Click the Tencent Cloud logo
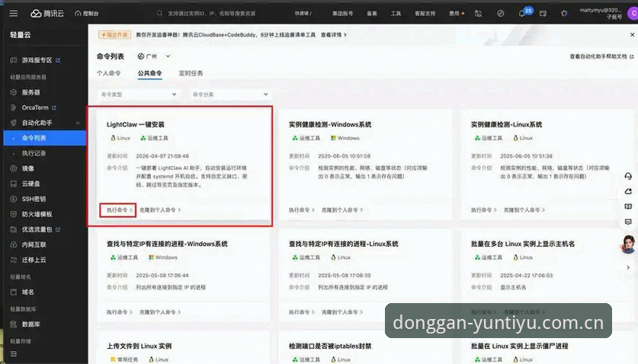Image resolution: width=638 pixels, height=364 pixels. click(x=47, y=14)
